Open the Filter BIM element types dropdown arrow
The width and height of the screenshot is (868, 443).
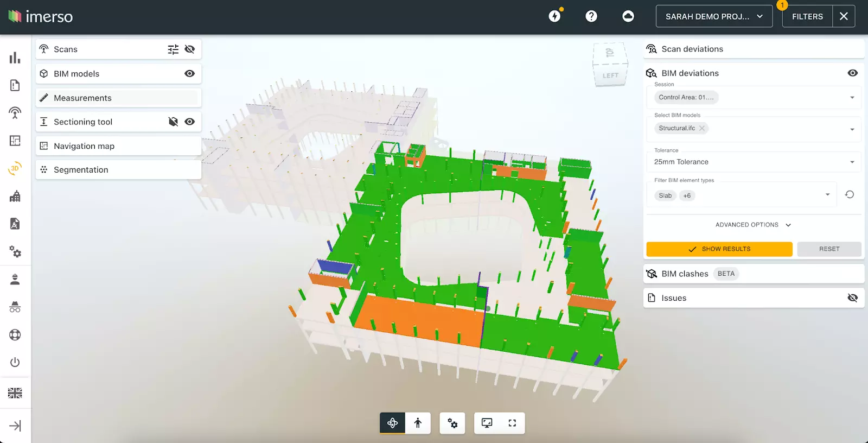(x=827, y=194)
